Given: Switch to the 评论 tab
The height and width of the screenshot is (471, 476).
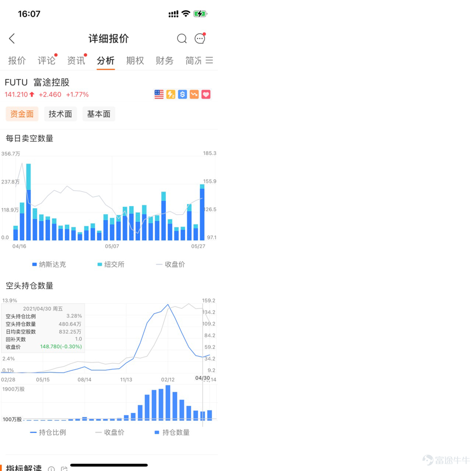Looking at the screenshot, I should (46, 60).
